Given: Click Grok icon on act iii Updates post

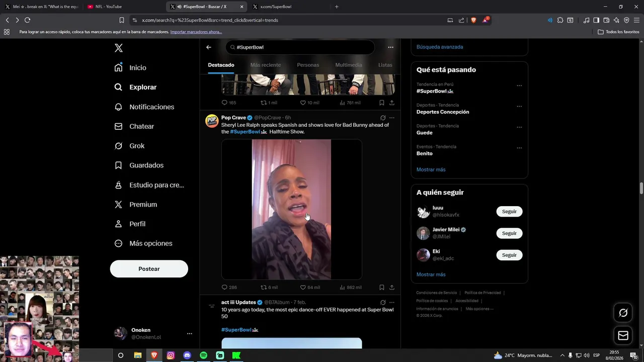Looking at the screenshot, I should [x=383, y=302].
